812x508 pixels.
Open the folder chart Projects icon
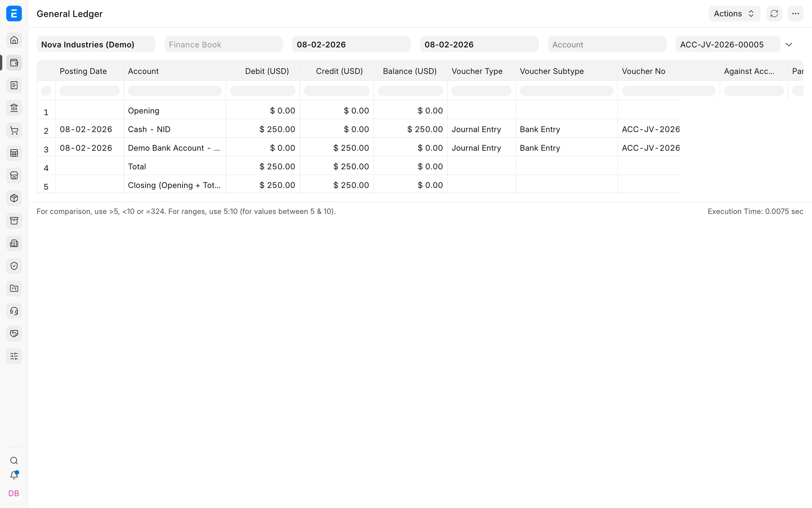click(14, 288)
